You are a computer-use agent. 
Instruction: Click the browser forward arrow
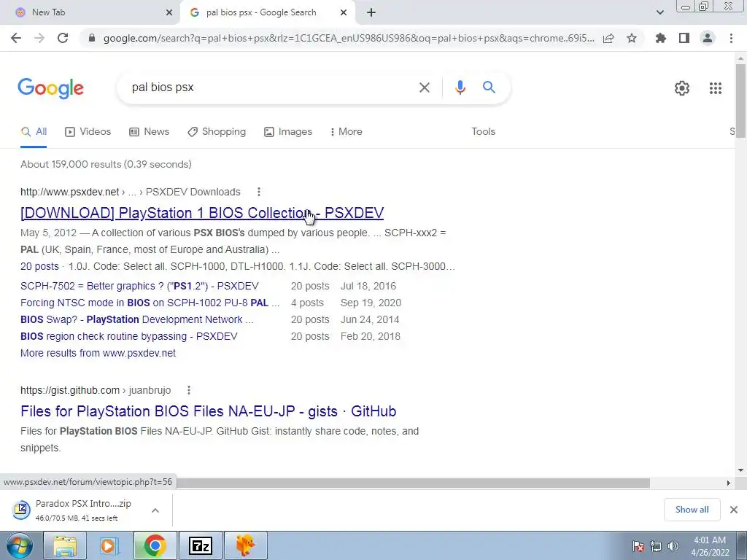tap(39, 38)
